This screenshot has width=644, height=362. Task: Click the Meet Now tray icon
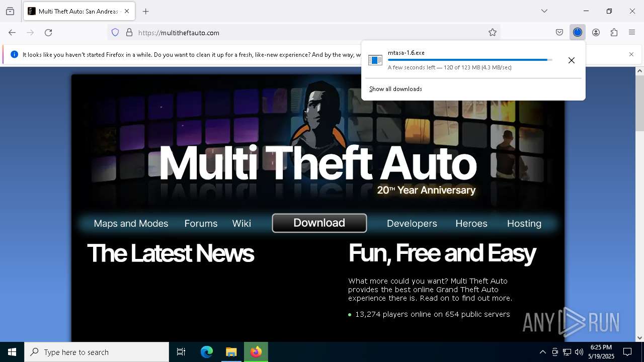[x=555, y=352]
